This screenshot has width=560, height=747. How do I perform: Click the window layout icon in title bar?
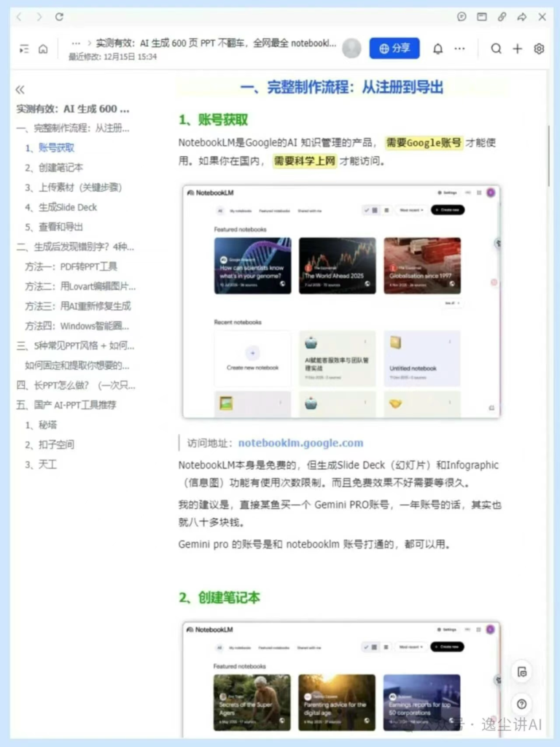482,18
